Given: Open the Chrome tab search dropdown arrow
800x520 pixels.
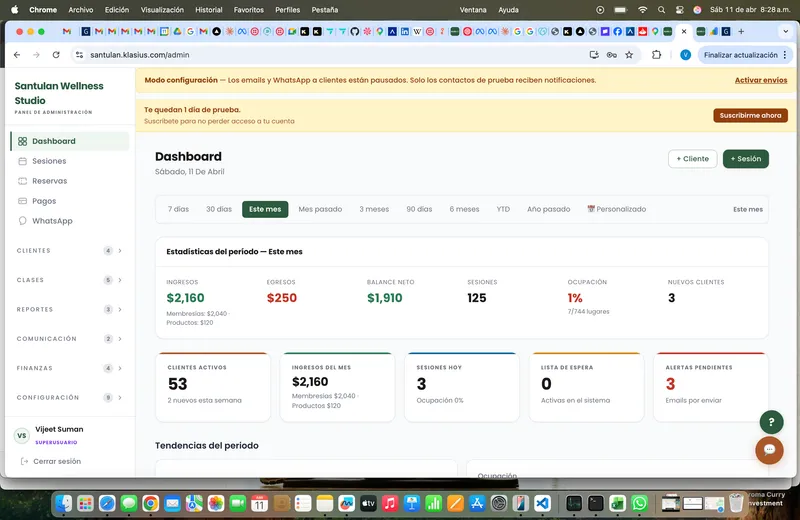Looking at the screenshot, I should pos(786,32).
